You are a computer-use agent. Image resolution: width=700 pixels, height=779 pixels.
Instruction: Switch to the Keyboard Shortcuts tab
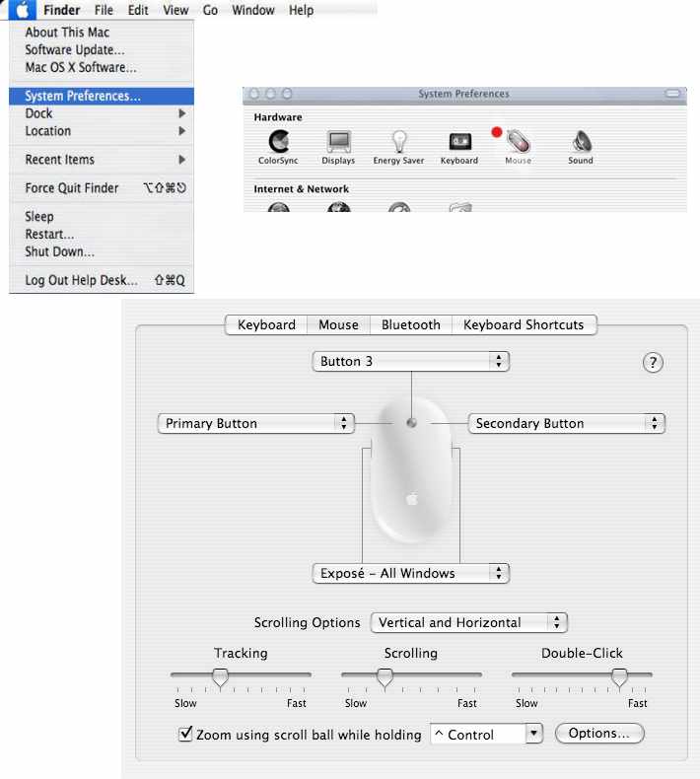524,324
